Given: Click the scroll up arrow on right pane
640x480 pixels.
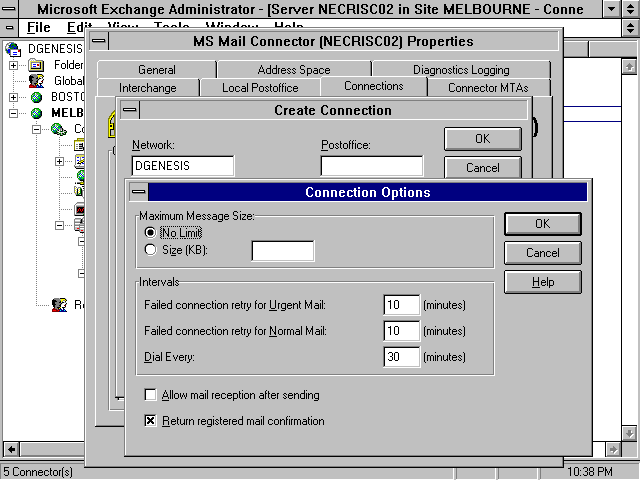Looking at the screenshot, I should [629, 66].
